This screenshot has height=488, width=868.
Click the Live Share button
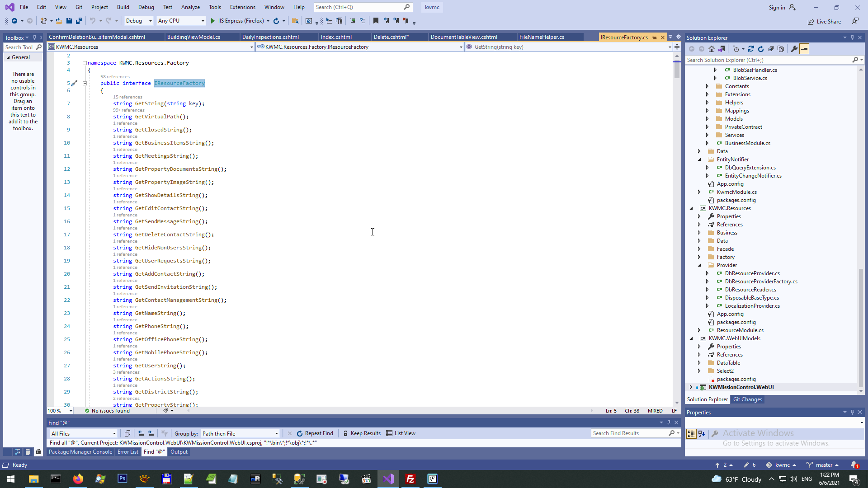[x=825, y=22]
